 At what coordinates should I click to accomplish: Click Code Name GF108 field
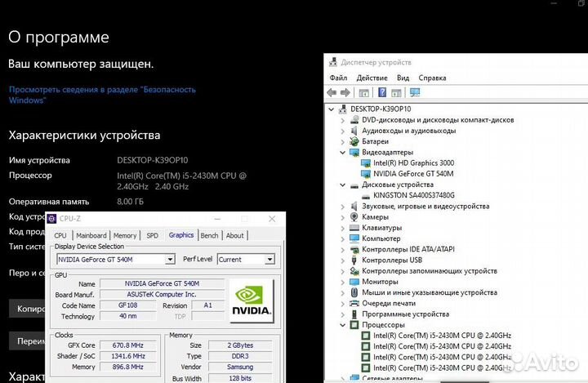[128, 305]
